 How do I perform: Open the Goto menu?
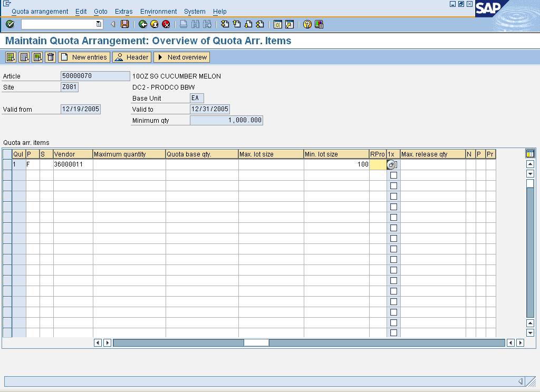click(101, 12)
